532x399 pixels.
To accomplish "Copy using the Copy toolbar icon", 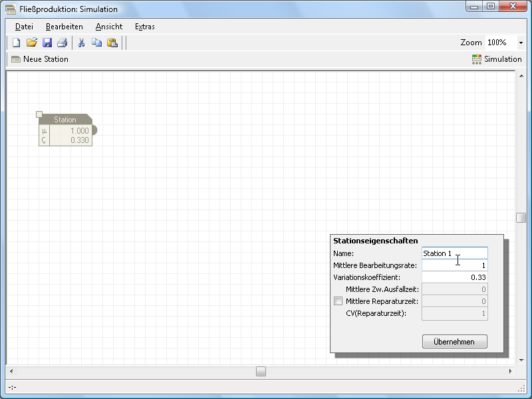I will (96, 43).
